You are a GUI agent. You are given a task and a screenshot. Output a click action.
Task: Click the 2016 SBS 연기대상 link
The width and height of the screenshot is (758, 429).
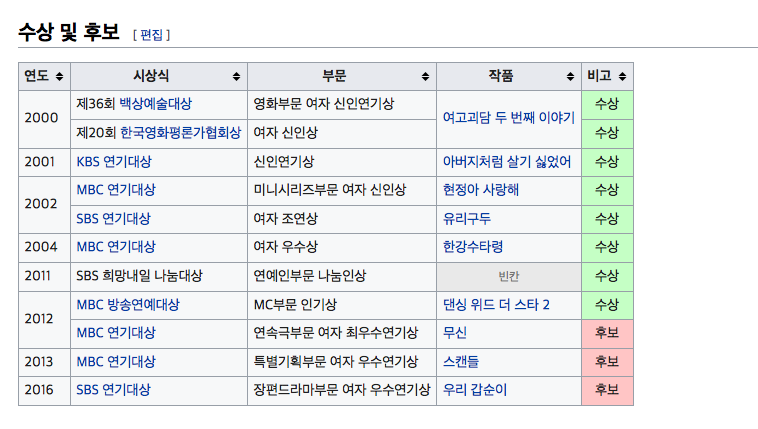tap(113, 390)
